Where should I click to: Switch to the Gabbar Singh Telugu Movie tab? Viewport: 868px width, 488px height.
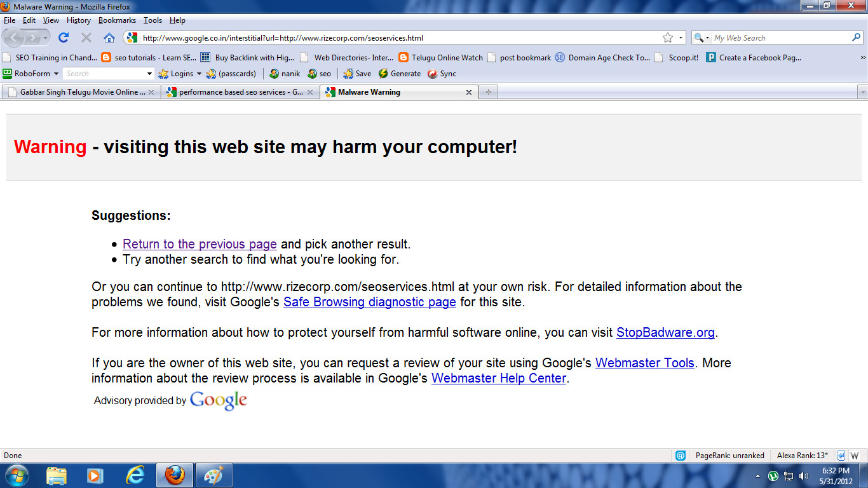(79, 92)
